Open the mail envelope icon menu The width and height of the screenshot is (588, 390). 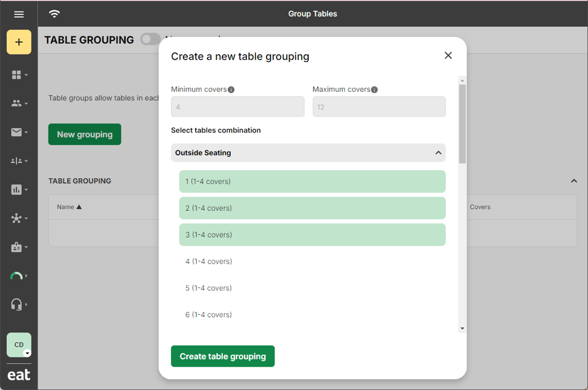point(19,132)
